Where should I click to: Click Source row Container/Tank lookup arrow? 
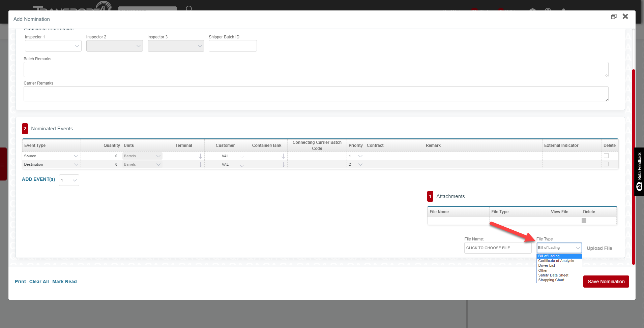coord(283,156)
